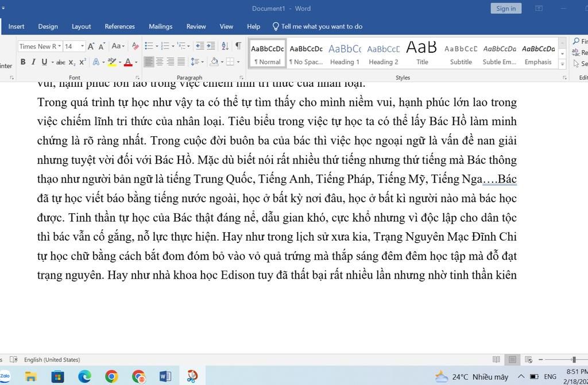Increase paragraph indent
Screen dimensions: 588x385
(x=211, y=46)
